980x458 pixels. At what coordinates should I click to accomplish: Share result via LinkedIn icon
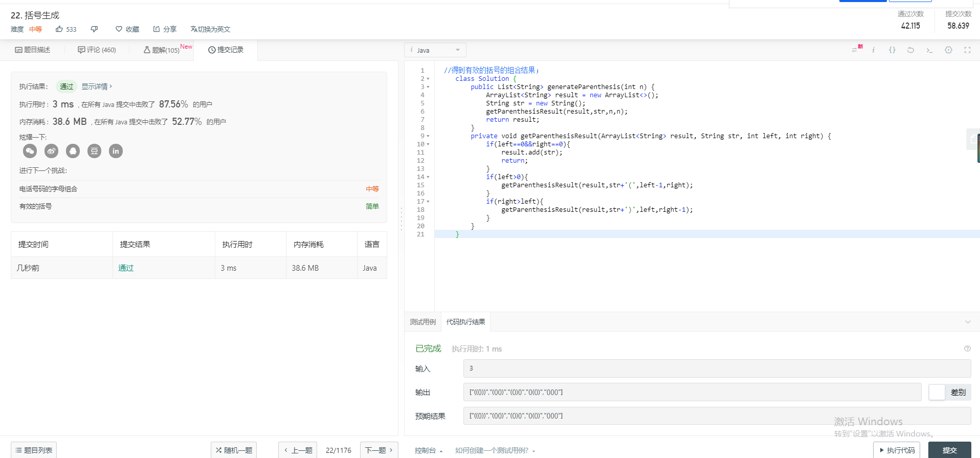pos(116,151)
